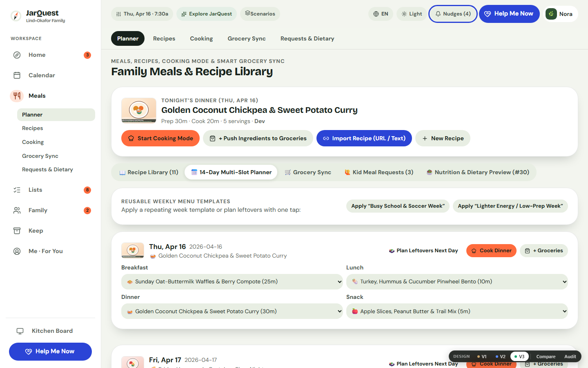The width and height of the screenshot is (588, 368).
Task: Open Thu Apr 16 Lunch bento dropdown
Action: (x=457, y=282)
